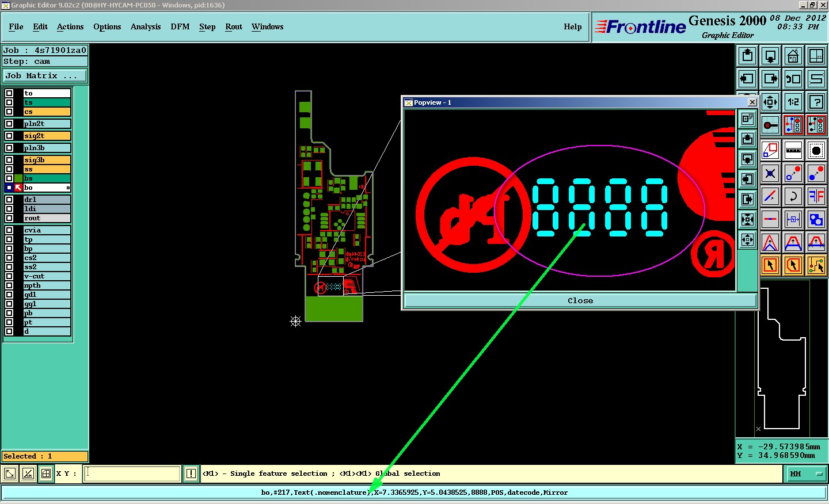Image resolution: width=829 pixels, height=504 pixels.
Task: Toggle the 'to' layer checkbox
Action: [9, 93]
